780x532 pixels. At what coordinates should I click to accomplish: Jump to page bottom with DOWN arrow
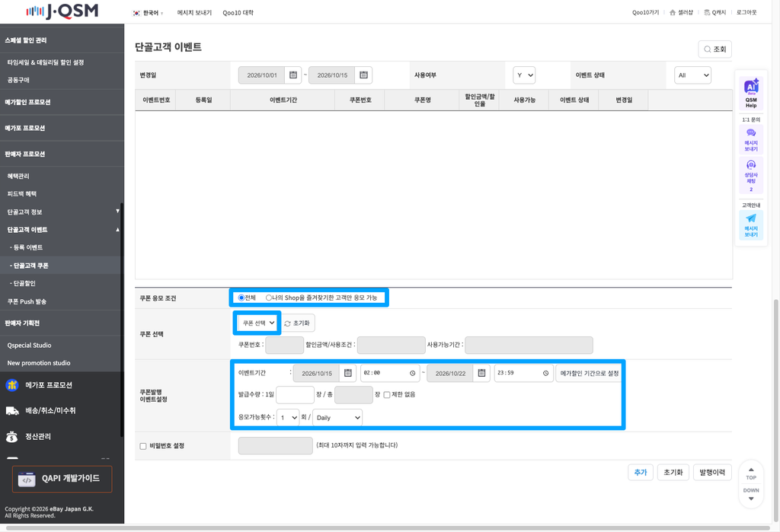pyautogui.click(x=751, y=494)
